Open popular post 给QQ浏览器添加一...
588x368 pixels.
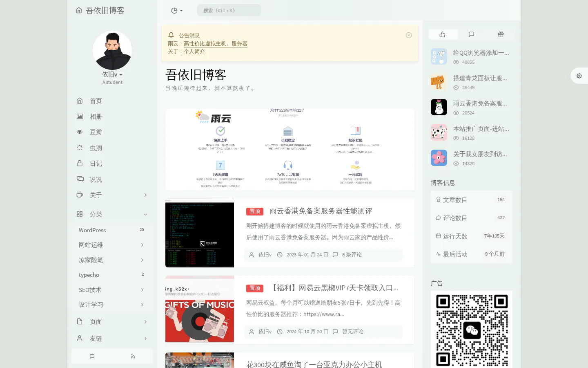pos(481,53)
